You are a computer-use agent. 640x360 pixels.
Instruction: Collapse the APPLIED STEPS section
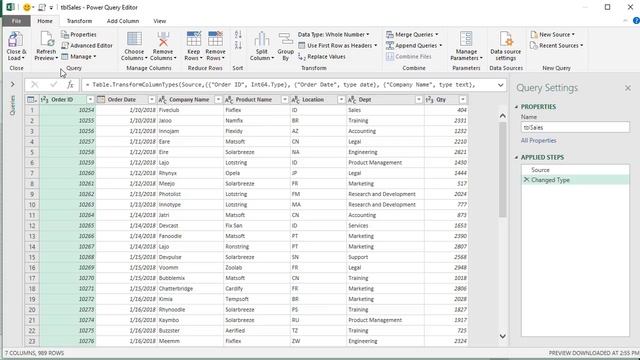tap(516, 158)
